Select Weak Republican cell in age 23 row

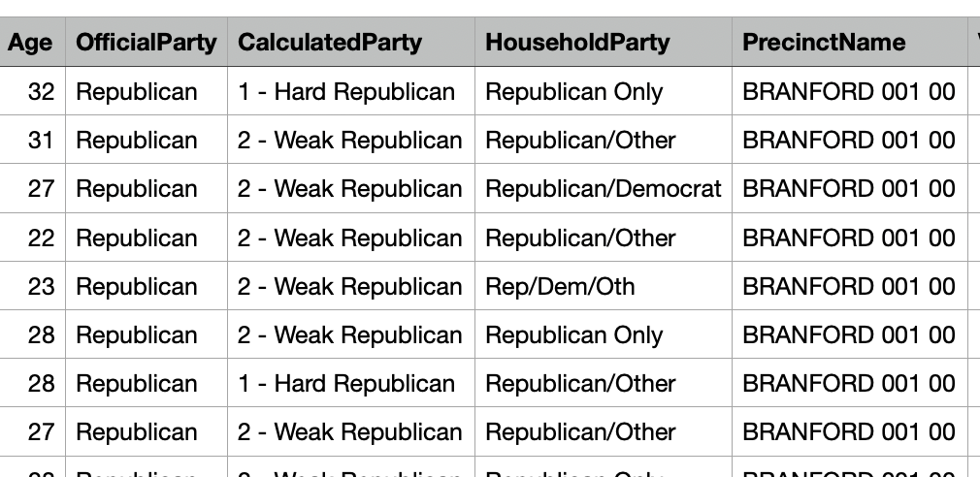coord(349,287)
